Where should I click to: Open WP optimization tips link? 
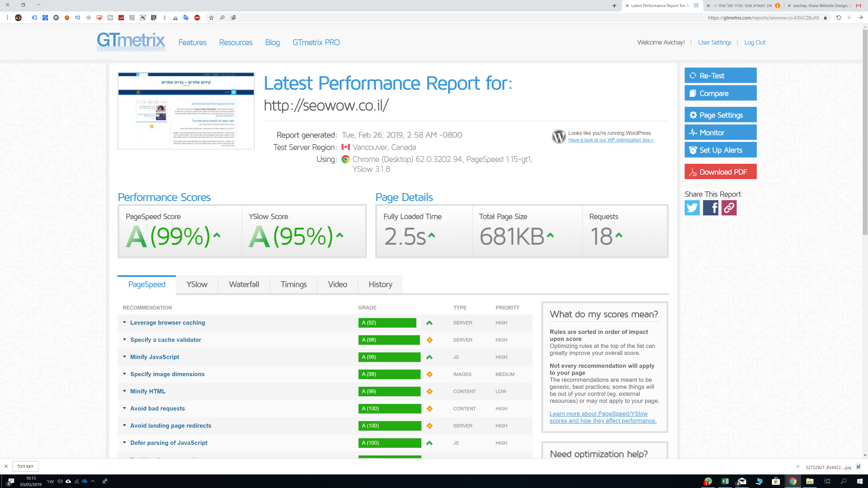point(611,140)
